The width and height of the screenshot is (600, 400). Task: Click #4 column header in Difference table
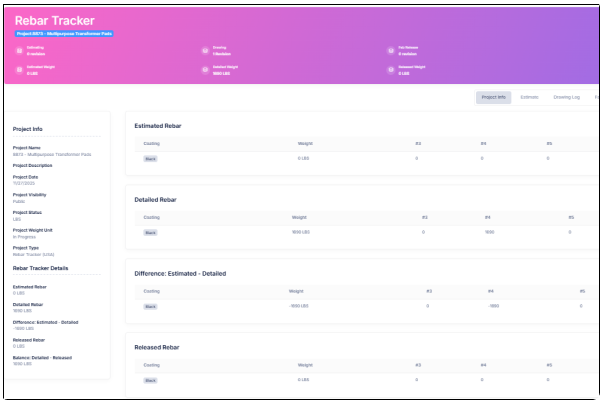(x=490, y=291)
